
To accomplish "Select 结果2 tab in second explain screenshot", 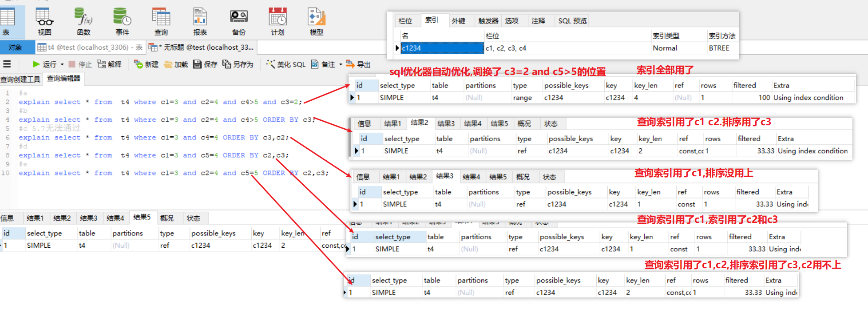I will [419, 123].
